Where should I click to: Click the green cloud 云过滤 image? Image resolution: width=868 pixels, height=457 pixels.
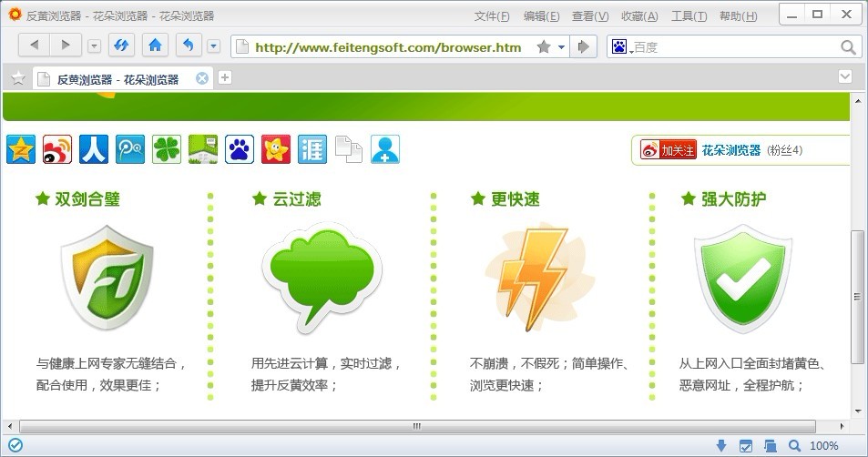point(322,278)
